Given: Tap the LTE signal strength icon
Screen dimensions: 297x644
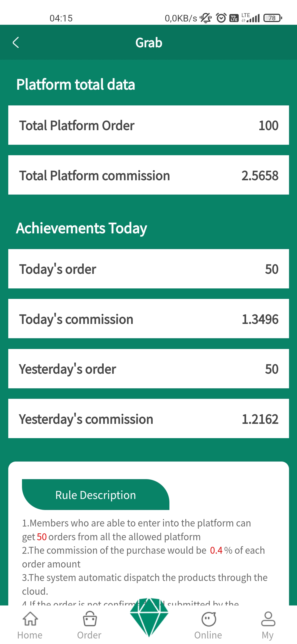Looking at the screenshot, I should point(251,18).
